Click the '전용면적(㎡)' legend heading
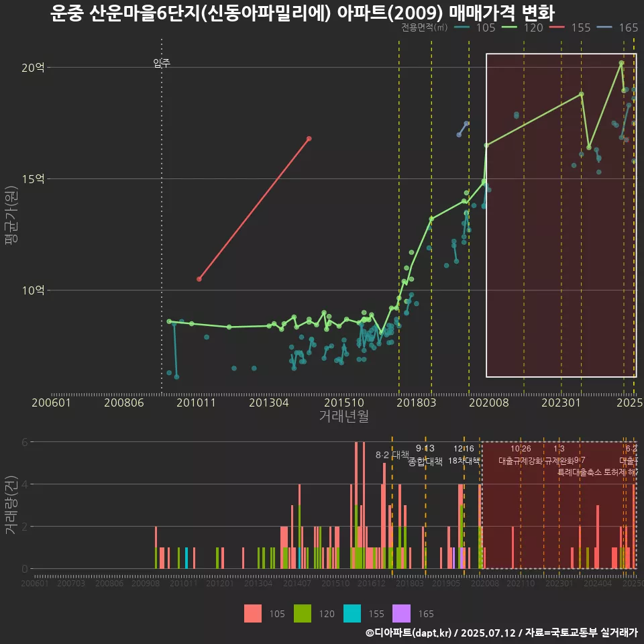Screen dimensions: 644x644 point(424,28)
